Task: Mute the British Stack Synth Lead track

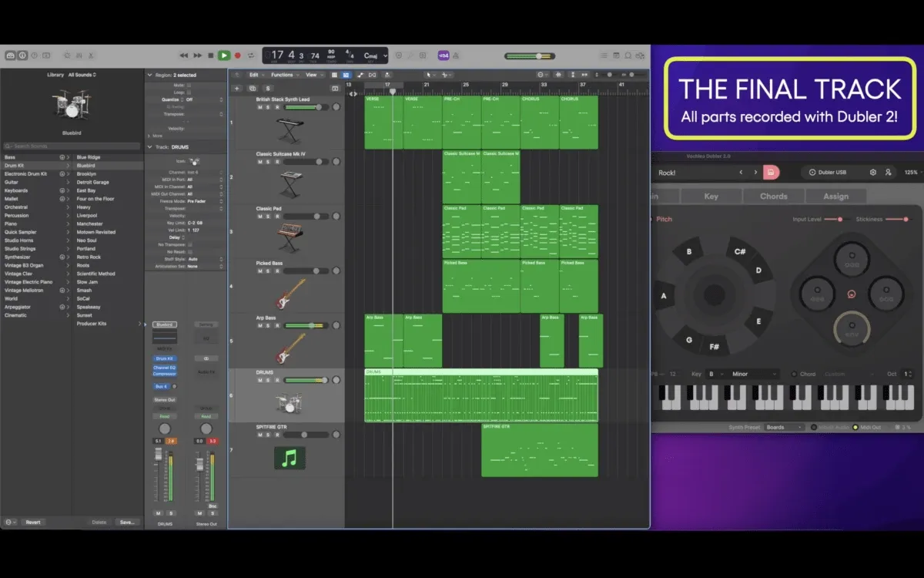Action: [x=259, y=107]
